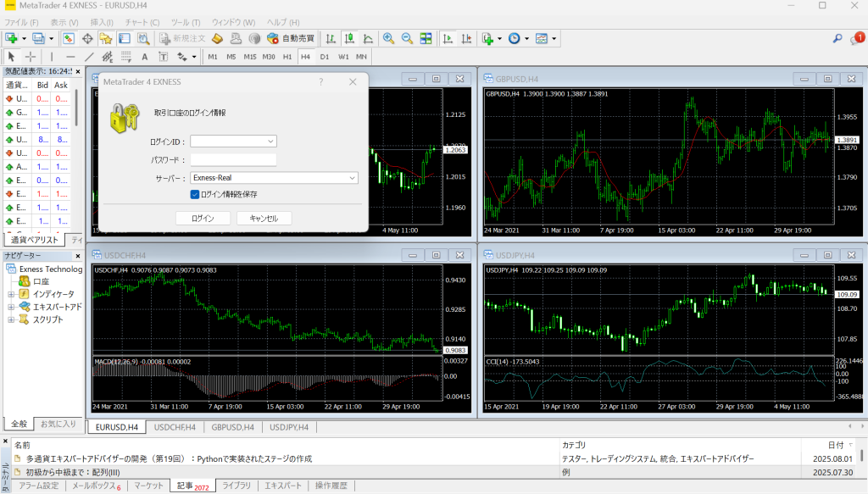Screen dimensions: 868x494
Task: Open the Profiles toolbar icon
Action: (38, 38)
